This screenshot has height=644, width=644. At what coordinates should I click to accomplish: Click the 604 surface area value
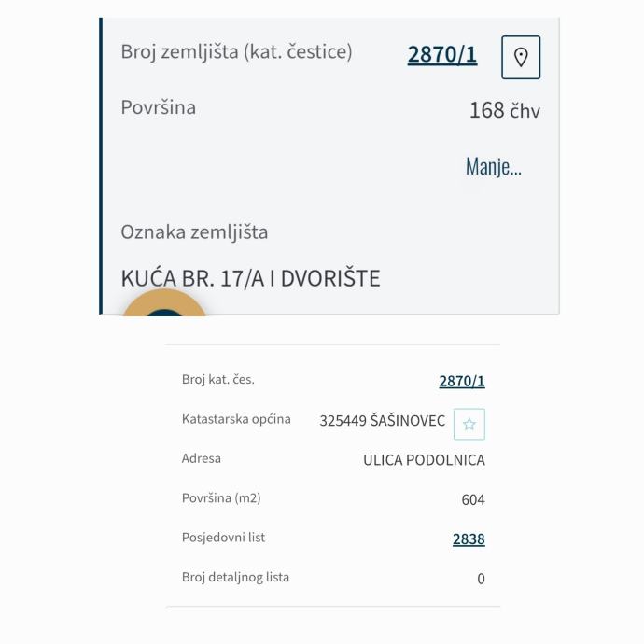pyautogui.click(x=473, y=500)
